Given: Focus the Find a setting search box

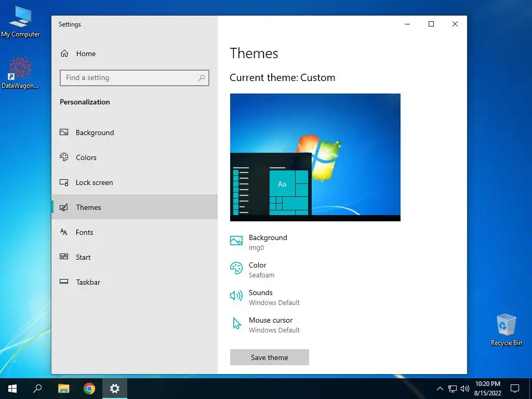Looking at the screenshot, I should pos(135,78).
